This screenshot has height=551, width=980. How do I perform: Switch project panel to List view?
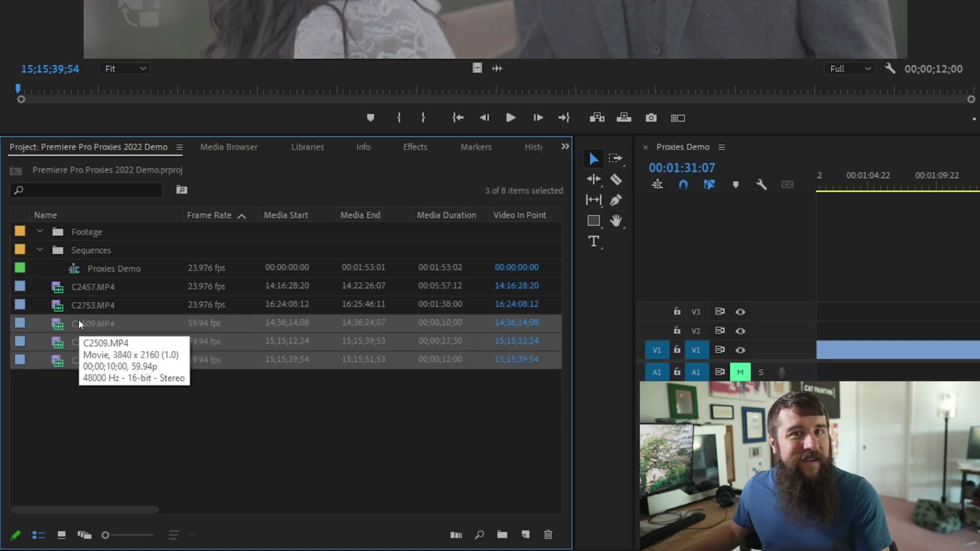[39, 535]
